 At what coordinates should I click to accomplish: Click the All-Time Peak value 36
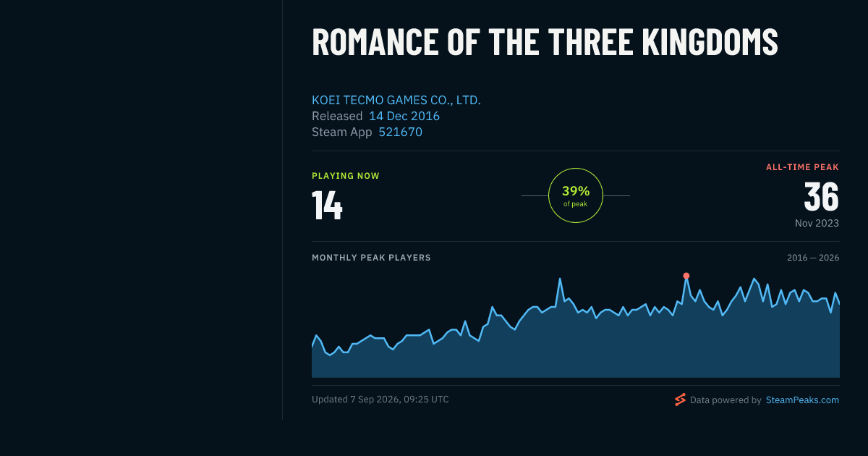tap(822, 196)
